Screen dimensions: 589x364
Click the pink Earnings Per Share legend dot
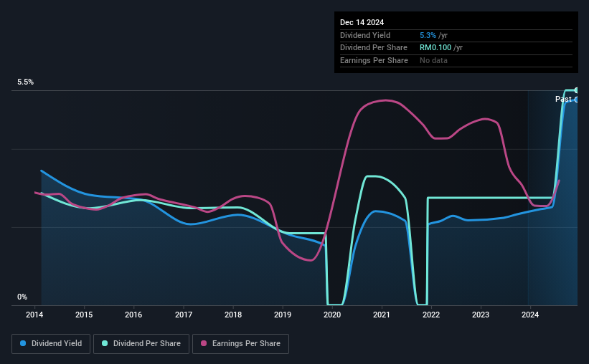coord(204,343)
